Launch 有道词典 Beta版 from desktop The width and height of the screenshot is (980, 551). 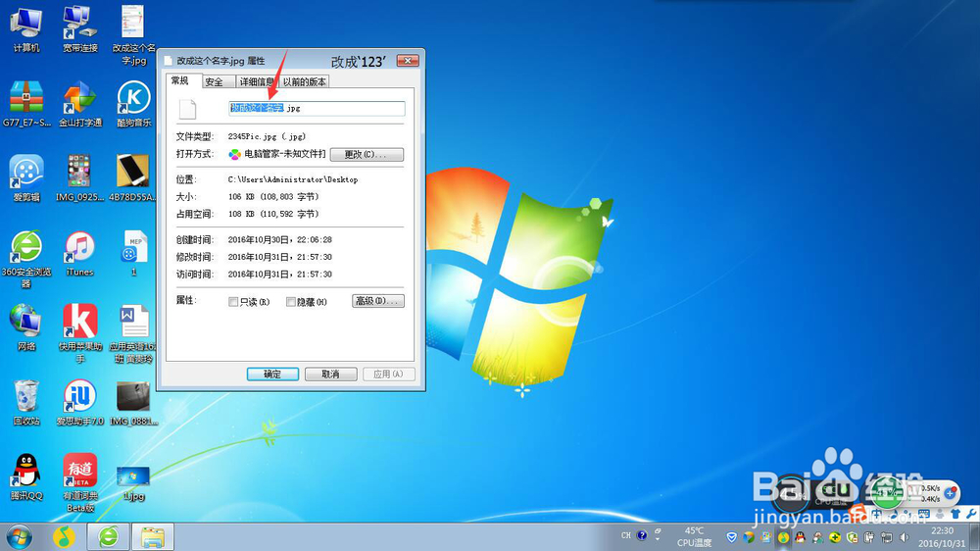80,482
